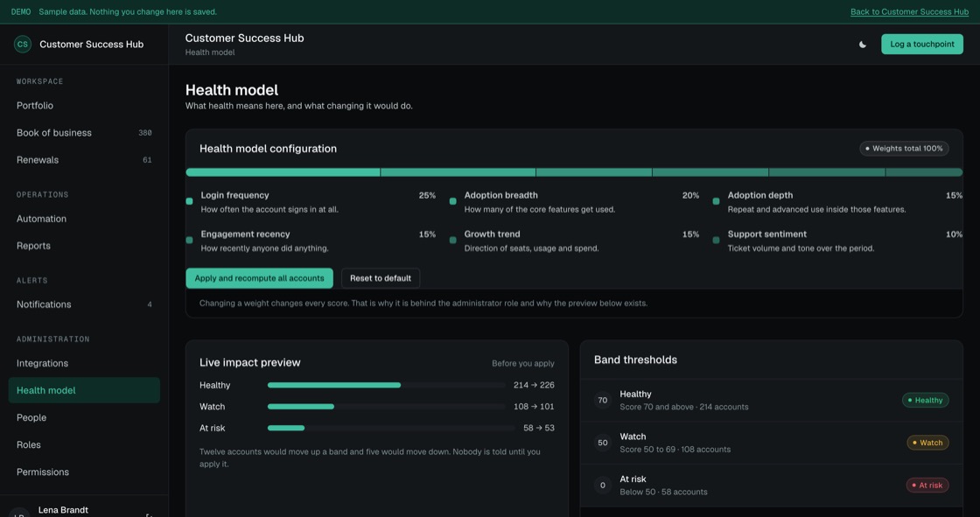Click 'Before you apply' label
This screenshot has width=980, height=517.
(x=523, y=363)
